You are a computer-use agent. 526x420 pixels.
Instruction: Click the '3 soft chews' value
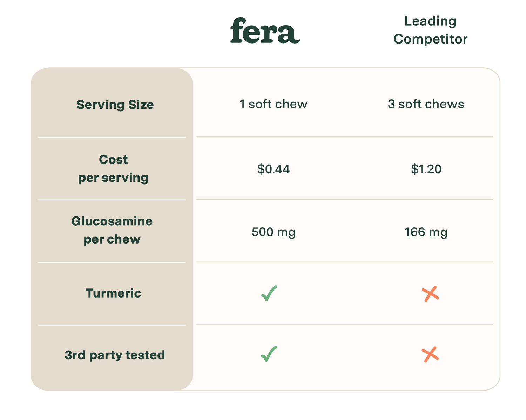coord(426,104)
